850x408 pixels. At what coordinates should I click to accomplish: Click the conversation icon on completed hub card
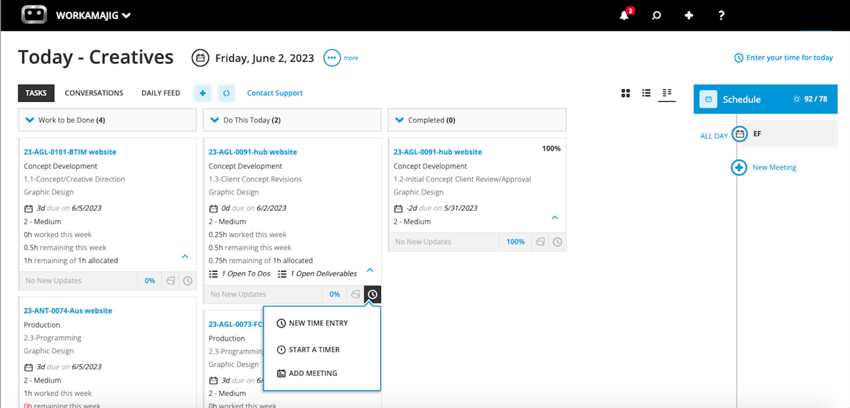[x=540, y=242]
